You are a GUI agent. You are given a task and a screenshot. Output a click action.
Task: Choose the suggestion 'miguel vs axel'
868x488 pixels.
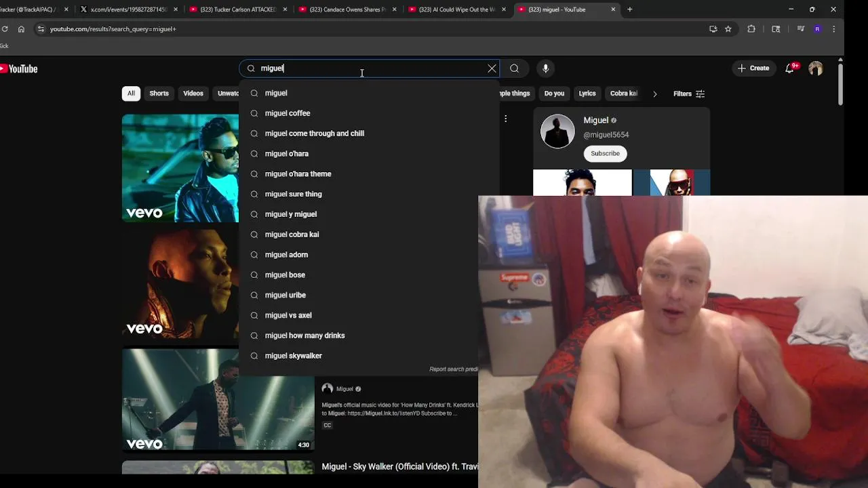369,315
